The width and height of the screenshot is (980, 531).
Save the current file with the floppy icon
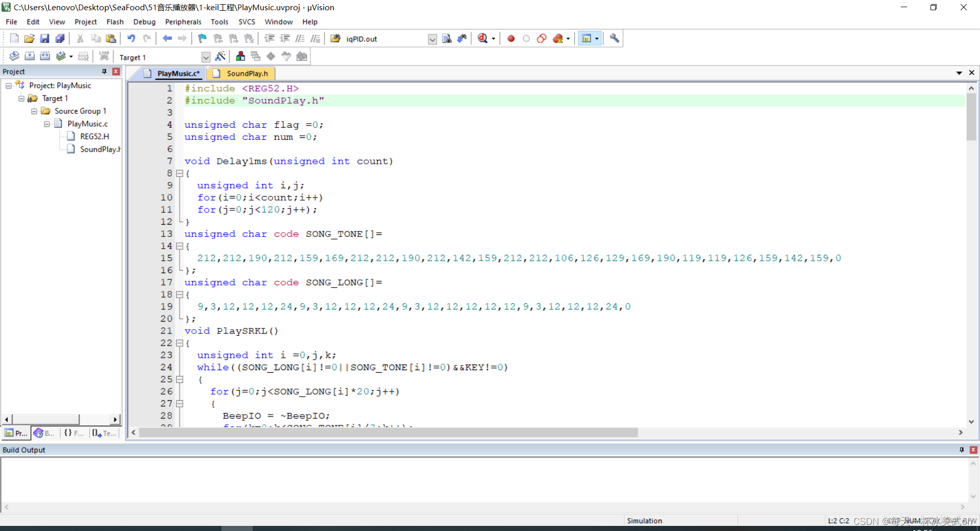[45, 38]
